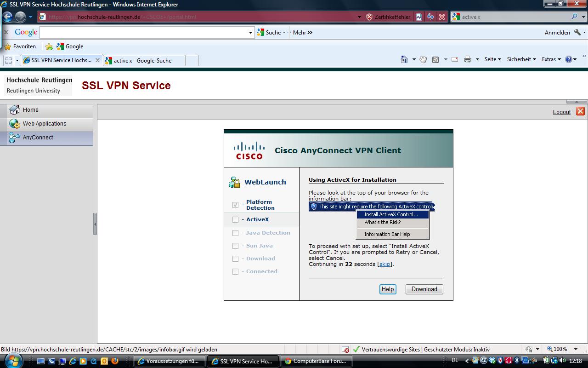Open search provider dropdown next to magnifier

tap(583, 17)
